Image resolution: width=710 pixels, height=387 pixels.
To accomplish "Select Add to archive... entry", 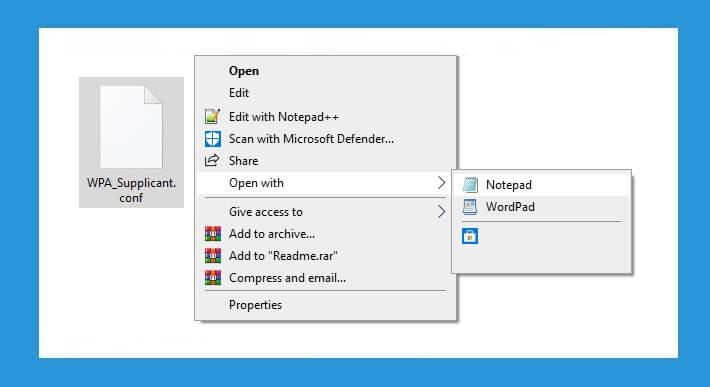I will [325, 234].
